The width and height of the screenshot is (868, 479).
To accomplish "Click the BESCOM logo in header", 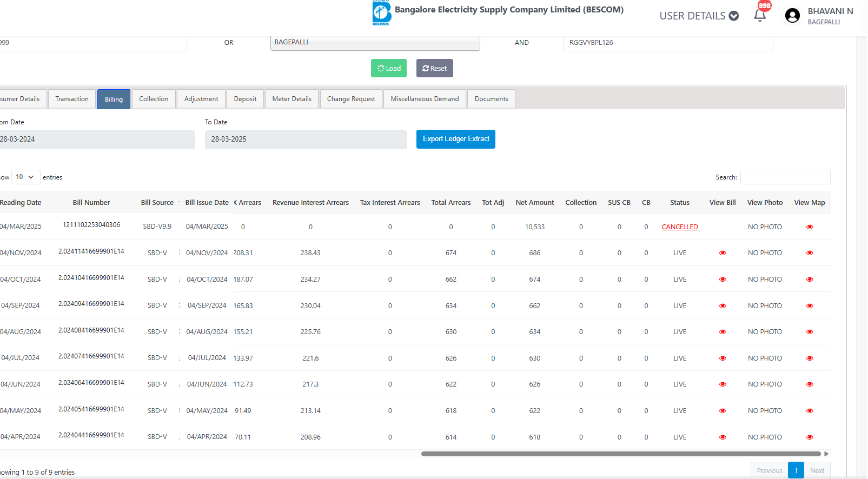I will pos(381,13).
